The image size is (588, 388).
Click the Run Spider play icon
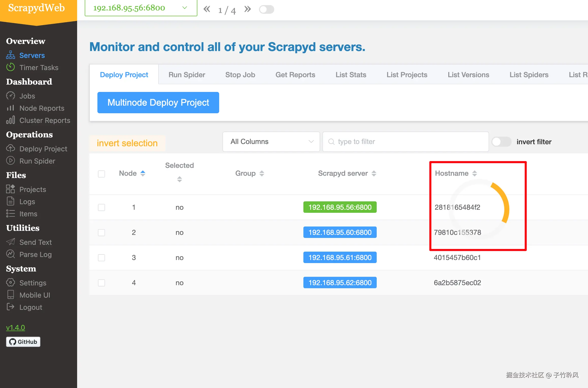click(x=10, y=161)
